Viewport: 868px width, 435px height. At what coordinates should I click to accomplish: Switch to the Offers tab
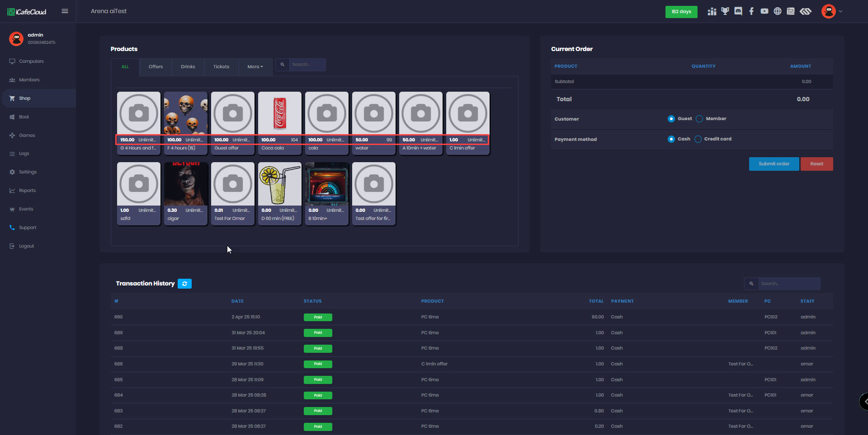click(156, 67)
